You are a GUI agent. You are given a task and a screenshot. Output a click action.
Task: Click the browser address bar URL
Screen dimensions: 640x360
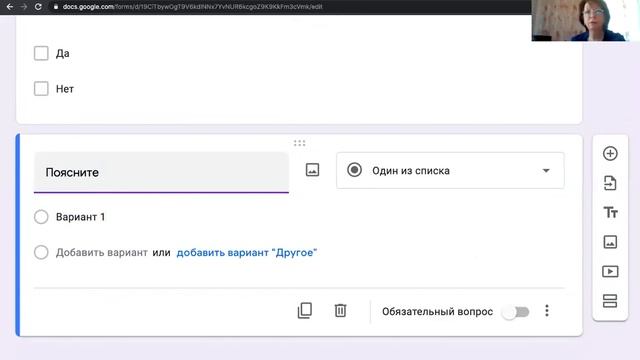pos(193,7)
